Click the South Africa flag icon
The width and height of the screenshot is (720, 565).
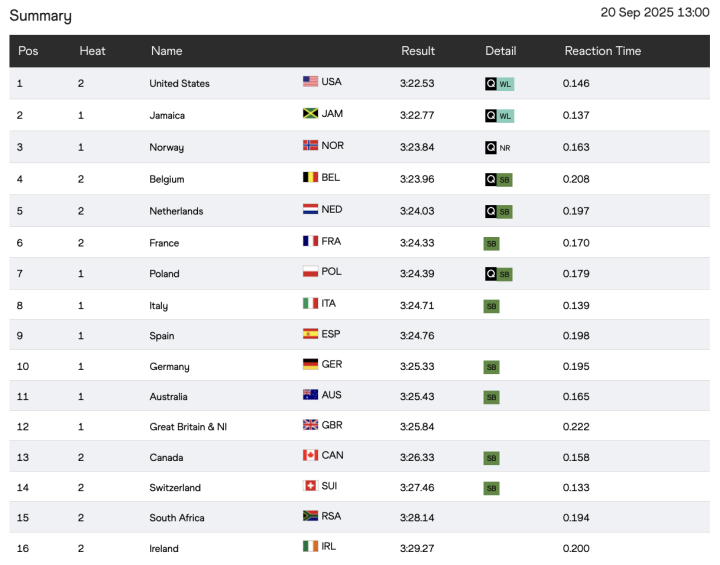tap(310, 517)
